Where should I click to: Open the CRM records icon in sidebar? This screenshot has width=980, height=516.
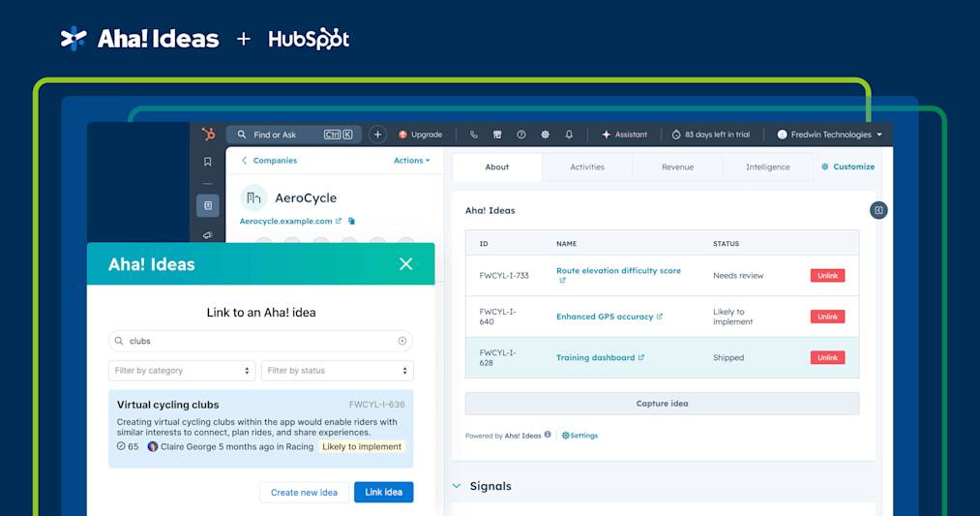coord(207,206)
